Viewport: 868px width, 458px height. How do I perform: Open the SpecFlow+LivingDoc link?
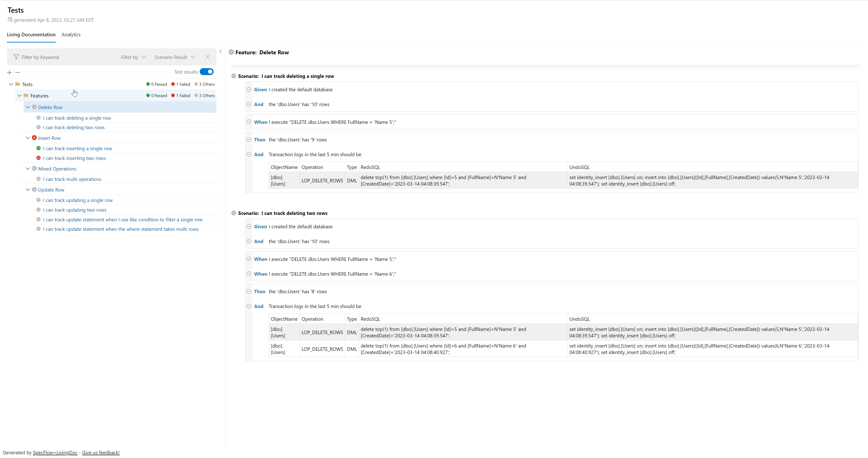click(55, 452)
